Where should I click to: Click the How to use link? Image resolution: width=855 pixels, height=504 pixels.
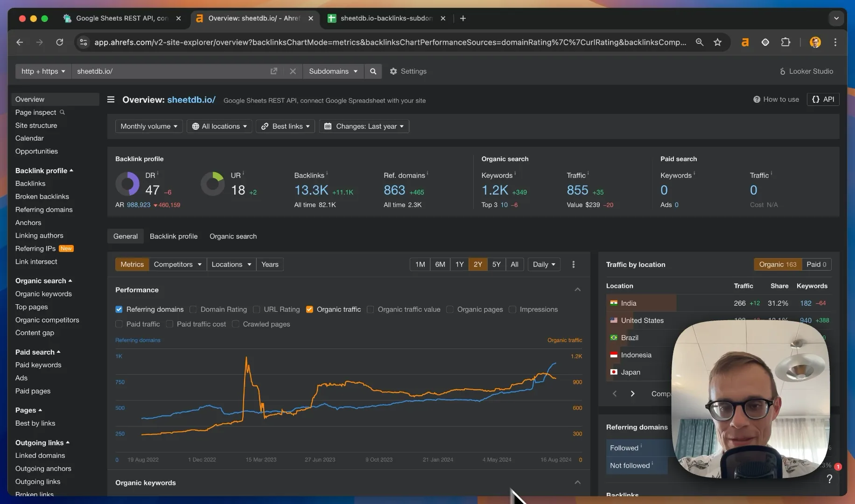[776, 99]
